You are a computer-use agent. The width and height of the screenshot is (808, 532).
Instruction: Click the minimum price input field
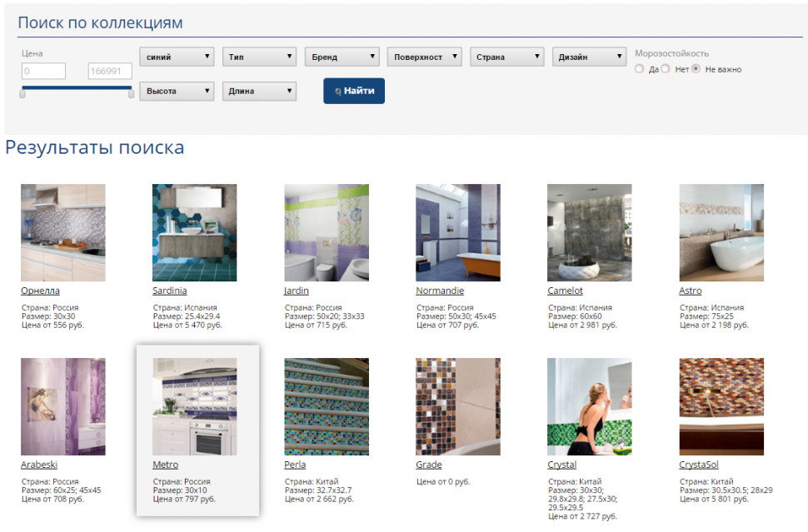tap(44, 71)
